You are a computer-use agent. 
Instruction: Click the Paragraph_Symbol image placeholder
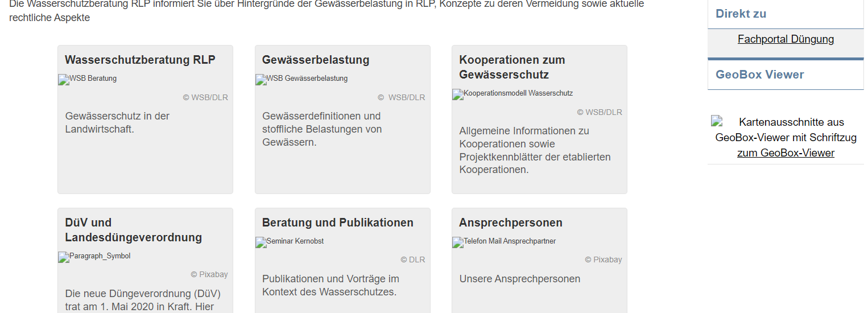click(94, 257)
